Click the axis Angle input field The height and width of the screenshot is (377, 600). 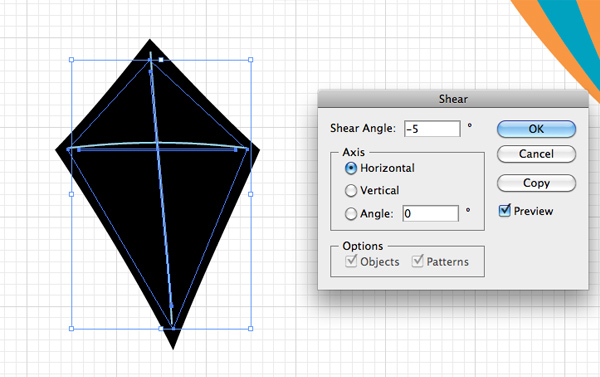(x=430, y=213)
